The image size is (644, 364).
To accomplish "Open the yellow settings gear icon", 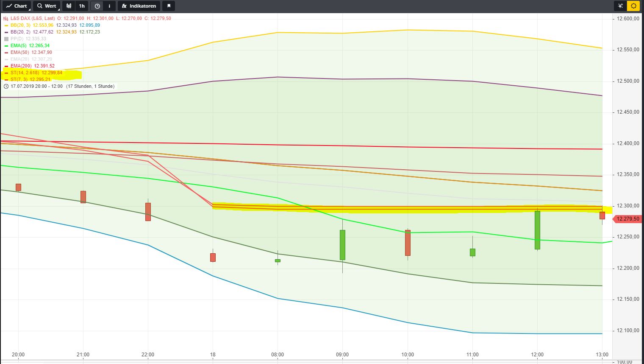I will tap(634, 6).
